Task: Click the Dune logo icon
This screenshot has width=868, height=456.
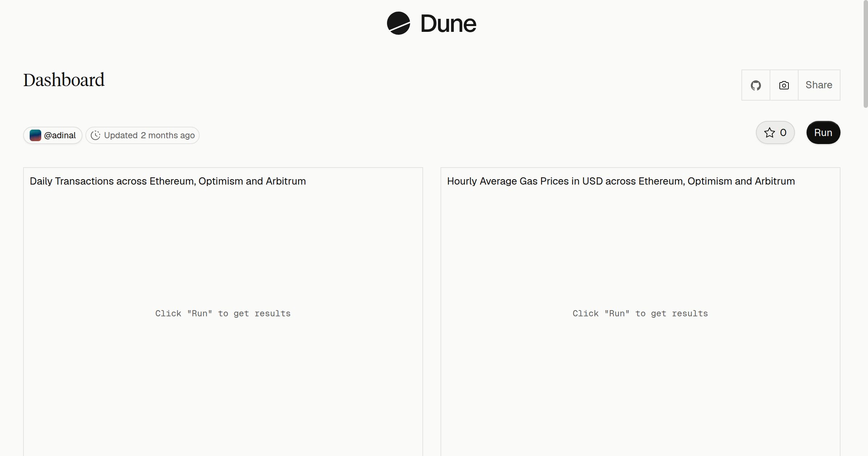Action: (x=399, y=23)
